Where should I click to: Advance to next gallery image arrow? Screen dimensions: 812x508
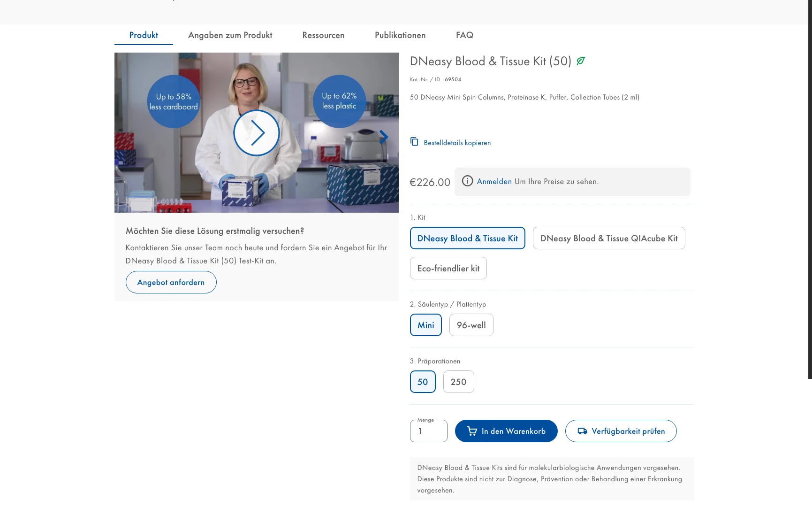384,137
